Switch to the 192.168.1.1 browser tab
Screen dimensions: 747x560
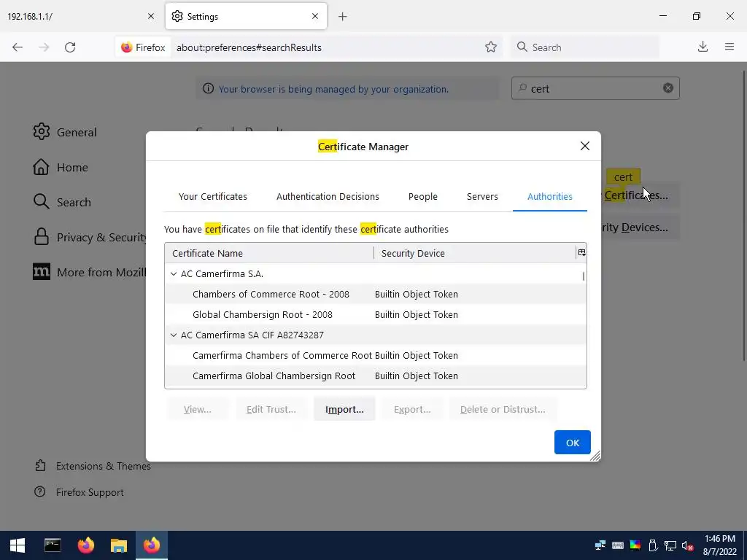pos(81,16)
